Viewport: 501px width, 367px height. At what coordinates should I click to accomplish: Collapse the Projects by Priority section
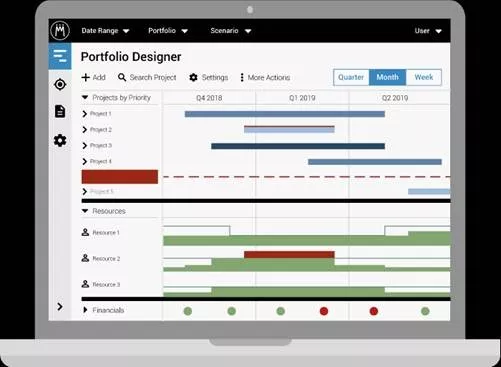click(85, 97)
